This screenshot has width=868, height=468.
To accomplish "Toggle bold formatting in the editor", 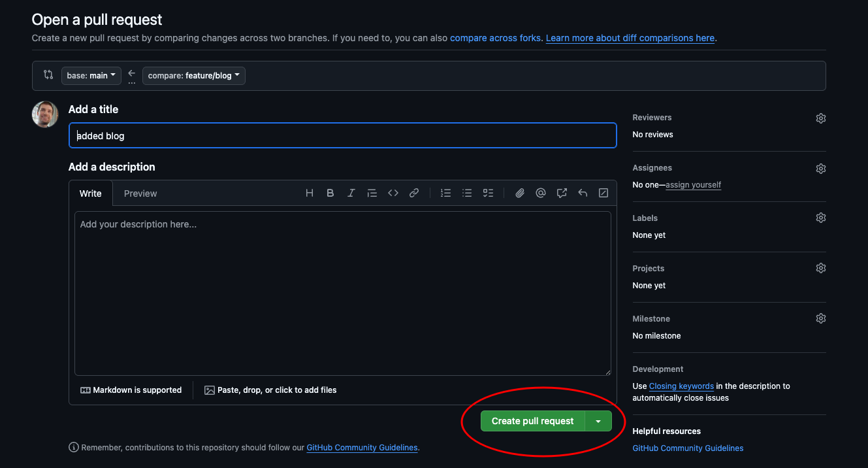I will pos(330,193).
